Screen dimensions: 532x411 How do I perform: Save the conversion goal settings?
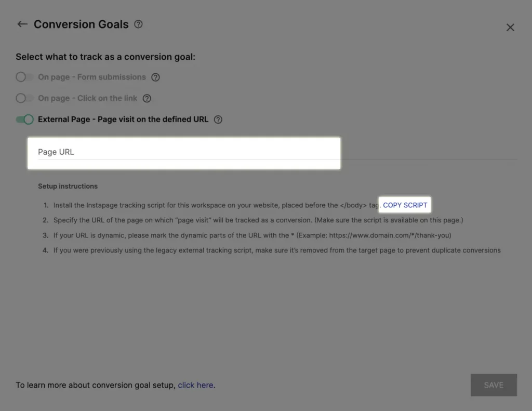tap(494, 385)
